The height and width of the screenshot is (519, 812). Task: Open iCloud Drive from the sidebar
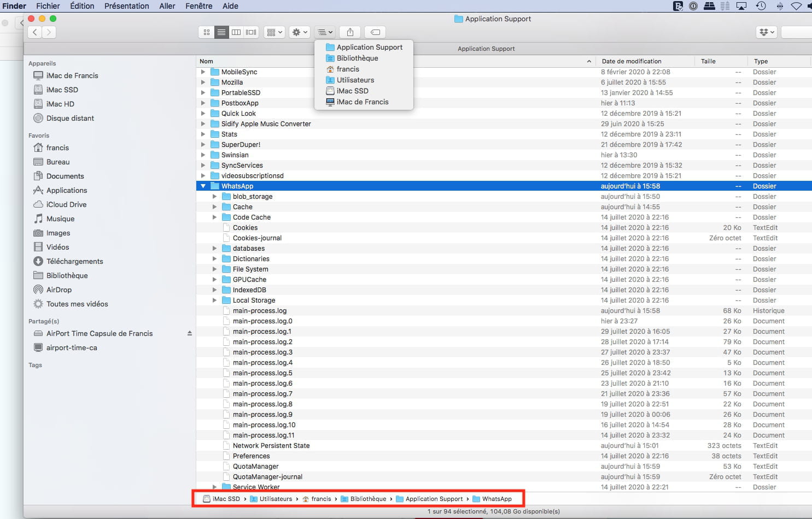click(x=66, y=204)
